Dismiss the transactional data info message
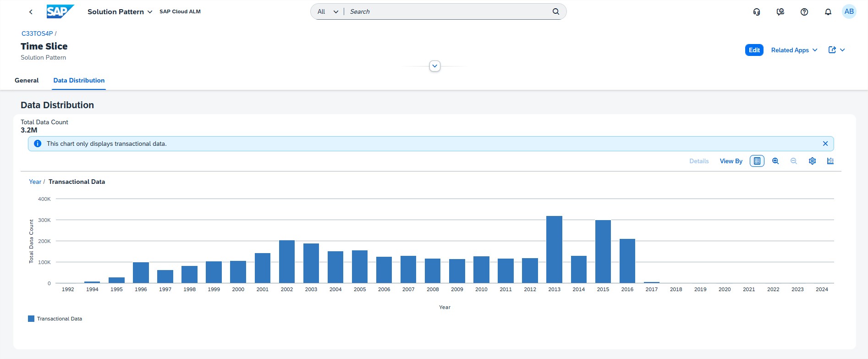Viewport: 868px width, 359px height. [825, 144]
